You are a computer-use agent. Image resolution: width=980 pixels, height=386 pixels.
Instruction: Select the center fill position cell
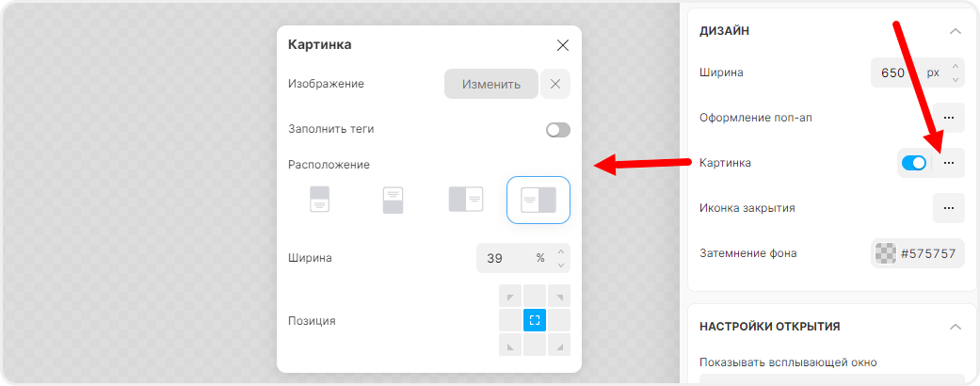click(x=535, y=320)
